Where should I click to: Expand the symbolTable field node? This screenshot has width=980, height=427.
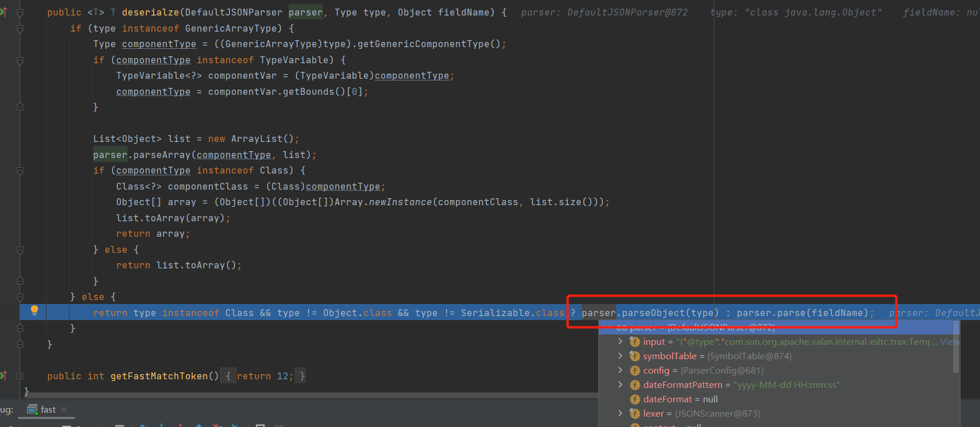(x=620, y=356)
